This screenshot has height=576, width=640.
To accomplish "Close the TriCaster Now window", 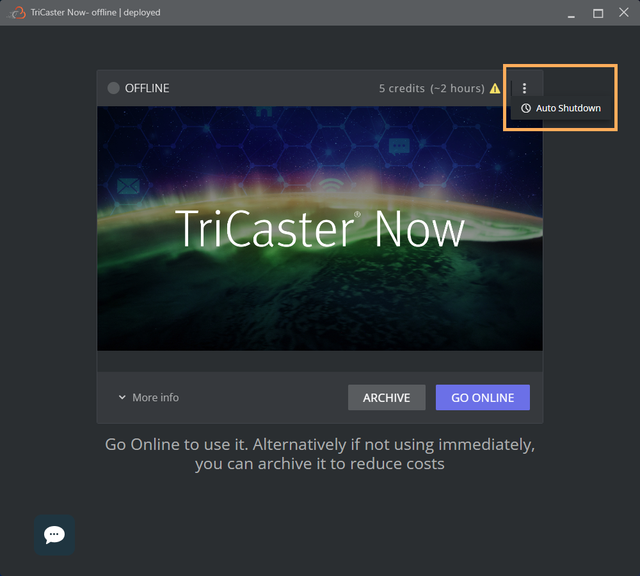I will click(x=624, y=13).
